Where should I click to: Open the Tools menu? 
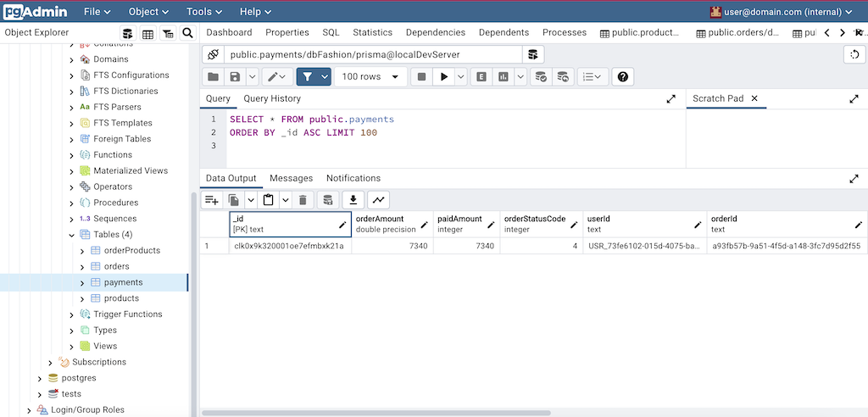pyautogui.click(x=204, y=12)
